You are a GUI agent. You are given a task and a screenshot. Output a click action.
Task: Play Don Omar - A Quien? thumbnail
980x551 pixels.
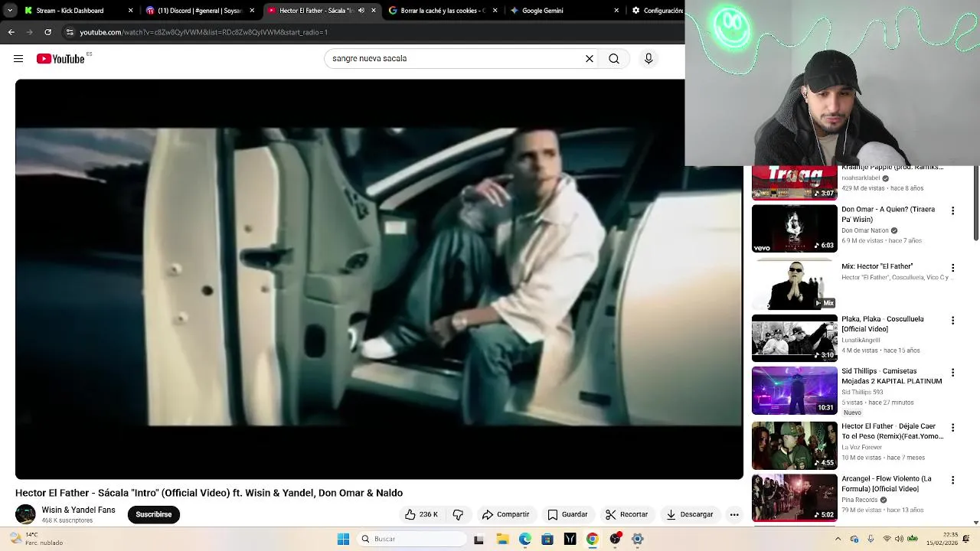click(795, 228)
